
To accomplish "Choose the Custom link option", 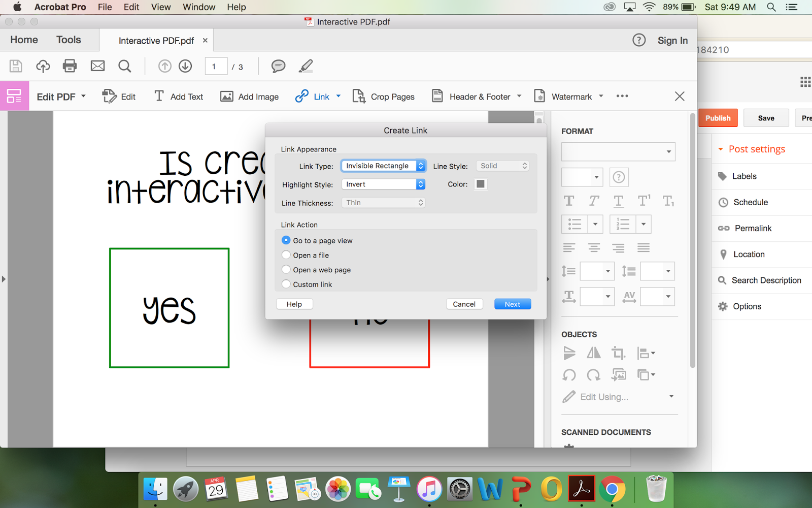I will point(286,284).
